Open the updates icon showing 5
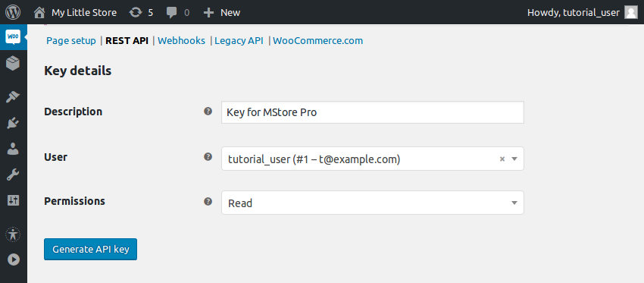 point(141,12)
